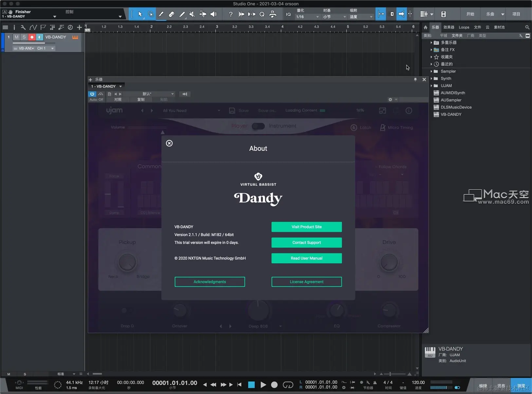Open the snap 适度 dropdown
This screenshot has height=394, width=532.
click(x=361, y=17)
